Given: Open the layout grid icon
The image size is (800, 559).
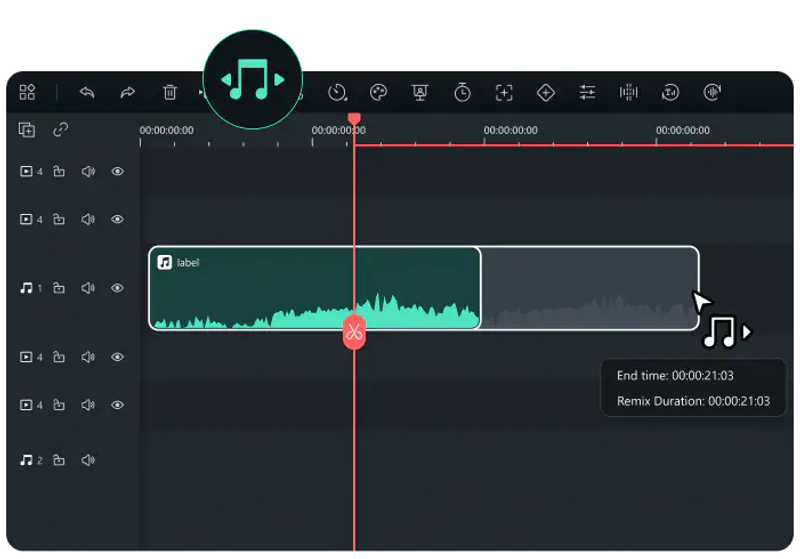Looking at the screenshot, I should pos(27,92).
